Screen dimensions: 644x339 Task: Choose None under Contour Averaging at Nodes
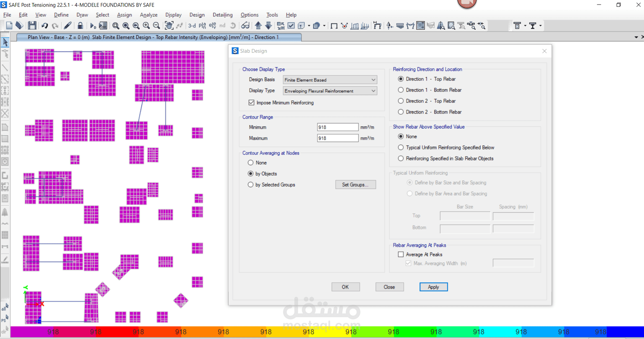click(257, 163)
